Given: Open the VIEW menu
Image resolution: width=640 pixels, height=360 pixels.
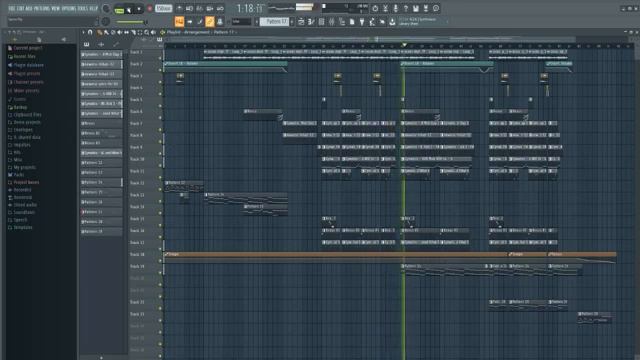Looking at the screenshot, I should [x=56, y=9].
